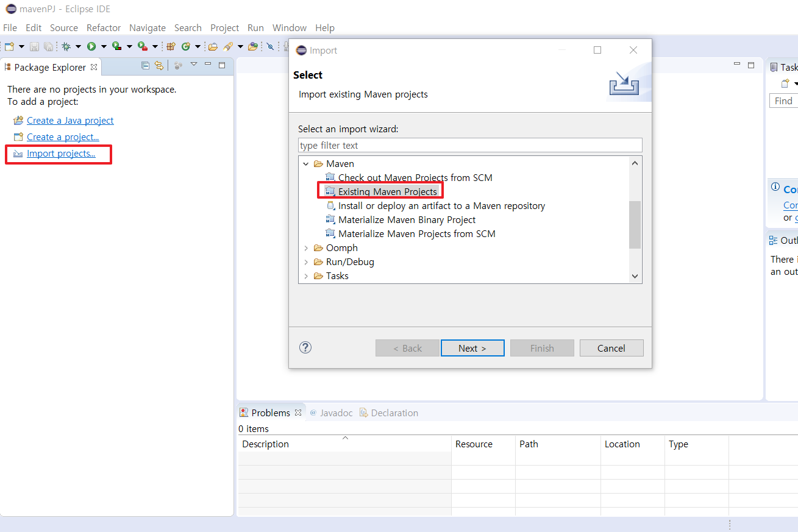798x532 pixels.
Task: Click the Resource column header
Action: (x=483, y=444)
